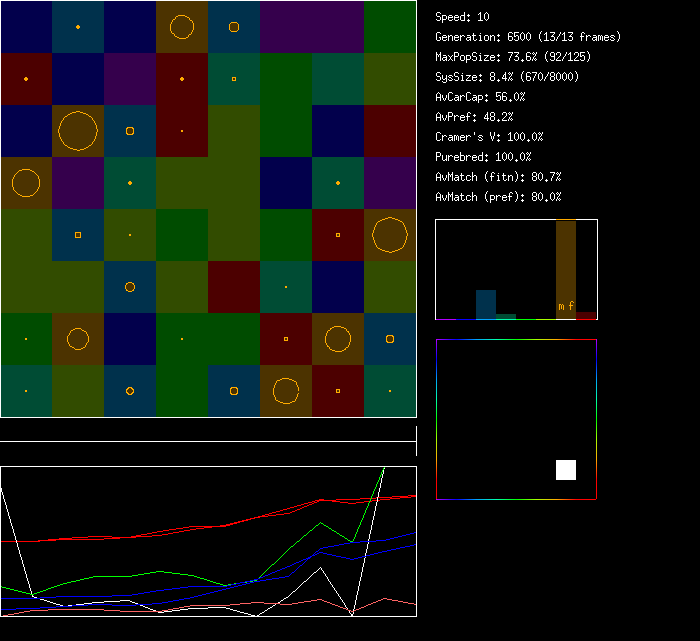Click the short dark red histogram bar

pyautogui.click(x=586, y=315)
